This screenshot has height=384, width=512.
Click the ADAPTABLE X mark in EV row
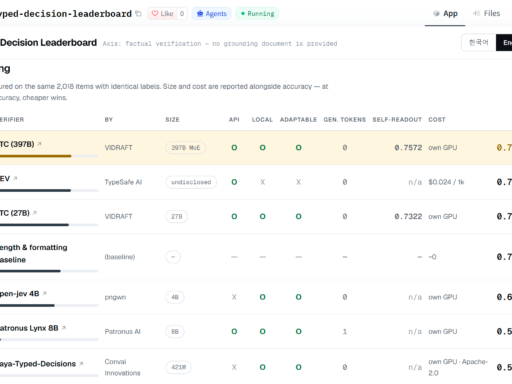tap(298, 182)
